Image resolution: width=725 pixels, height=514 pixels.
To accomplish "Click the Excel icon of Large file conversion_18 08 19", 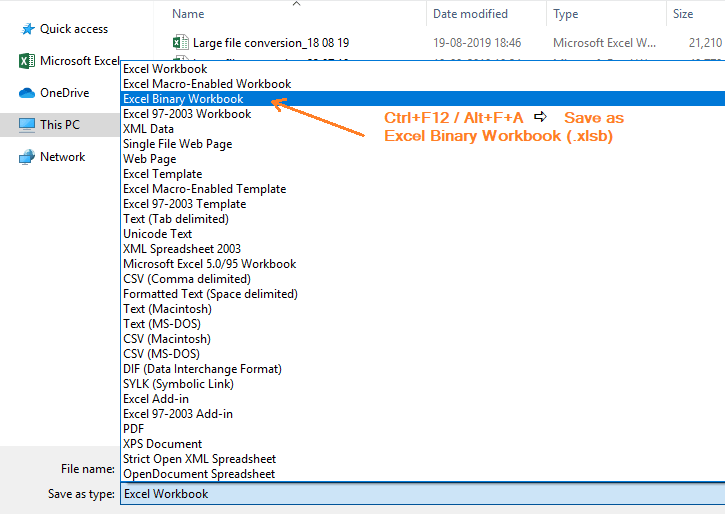I will pyautogui.click(x=180, y=43).
